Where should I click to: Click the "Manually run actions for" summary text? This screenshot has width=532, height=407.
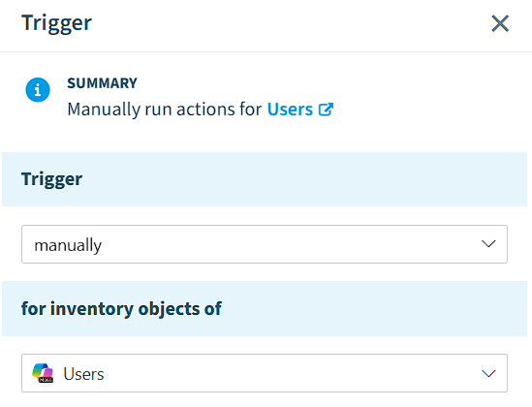pyautogui.click(x=165, y=110)
